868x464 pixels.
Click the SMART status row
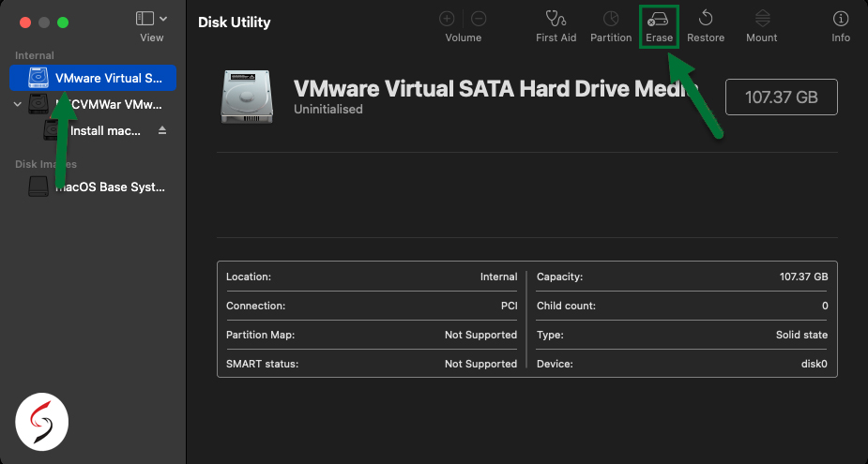click(372, 364)
